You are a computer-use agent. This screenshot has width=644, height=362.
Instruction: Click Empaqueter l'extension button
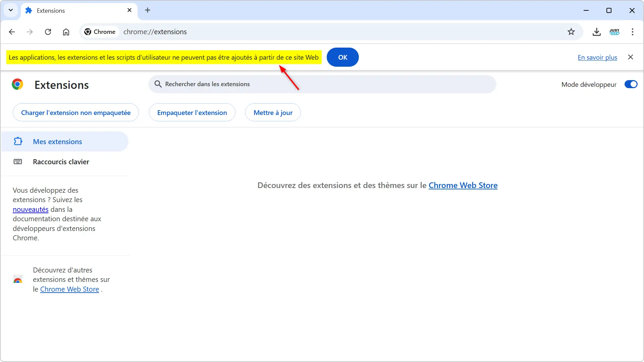(x=192, y=113)
